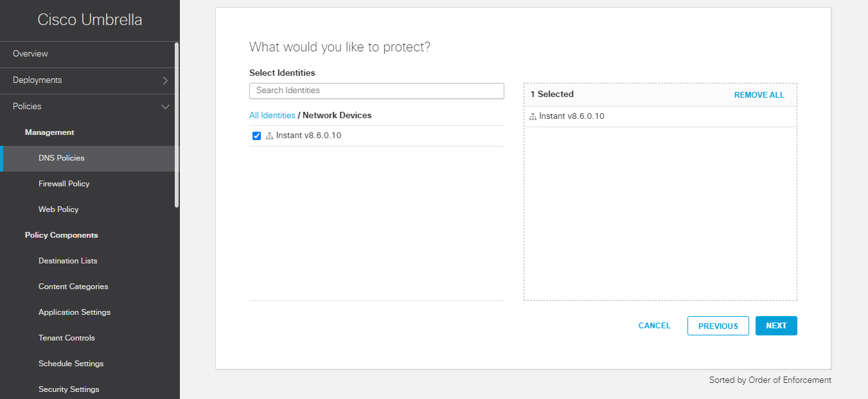Click the sidebar scrollbar
Image resolution: width=868 pixels, height=399 pixels.
tap(177, 125)
